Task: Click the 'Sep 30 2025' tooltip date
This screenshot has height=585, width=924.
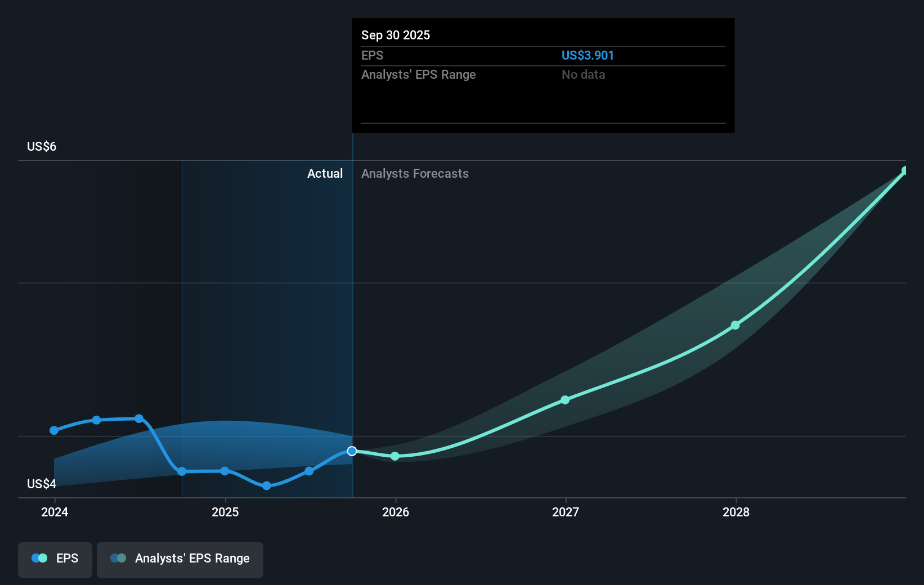Action: (396, 35)
